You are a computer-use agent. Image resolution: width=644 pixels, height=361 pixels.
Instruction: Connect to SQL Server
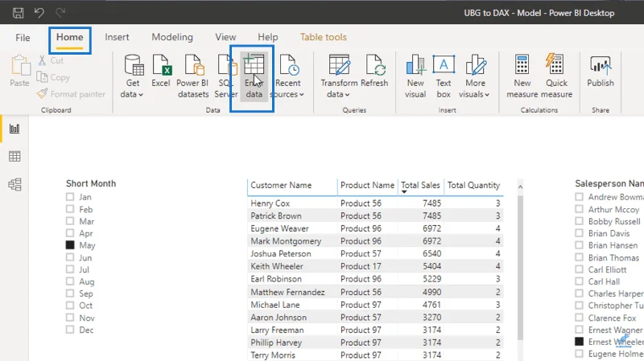point(225,76)
